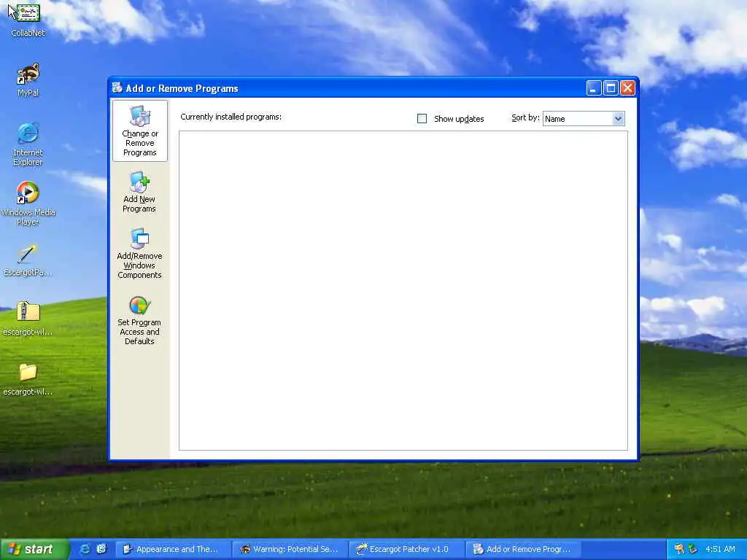The width and height of the screenshot is (747, 560).
Task: Select the CollabNet desktop icon
Action: click(x=28, y=20)
